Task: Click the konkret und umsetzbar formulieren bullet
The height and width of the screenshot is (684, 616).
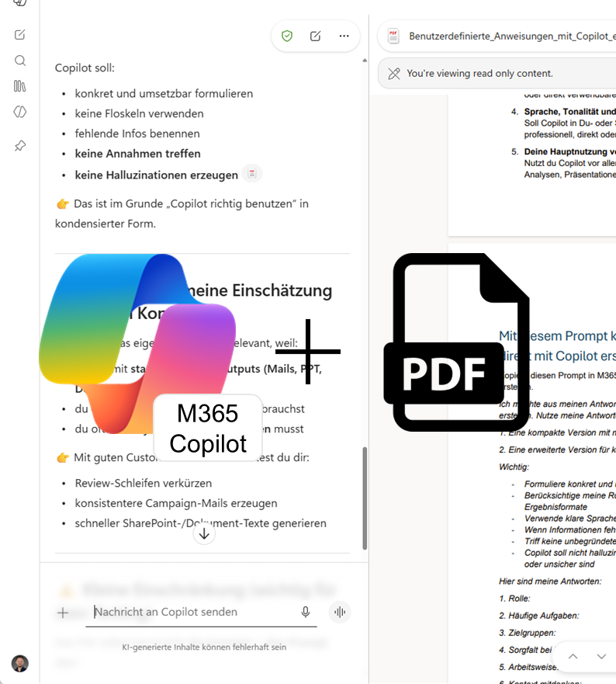Action: click(x=164, y=94)
